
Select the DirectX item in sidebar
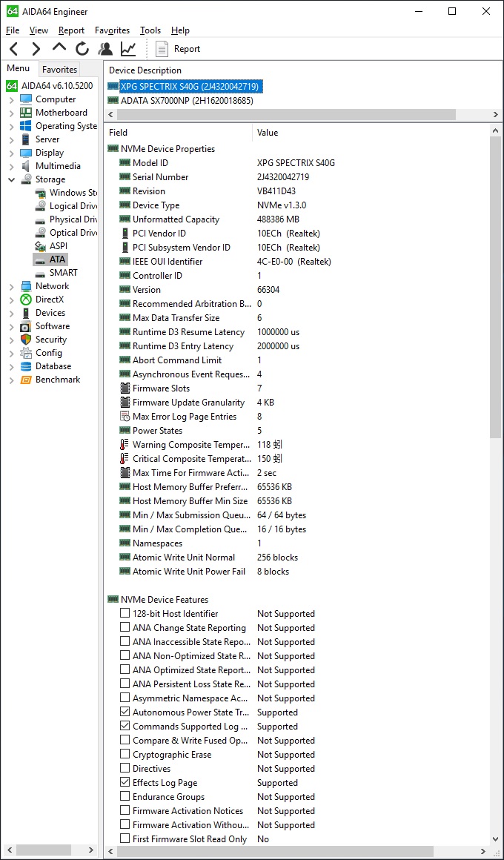(x=50, y=300)
